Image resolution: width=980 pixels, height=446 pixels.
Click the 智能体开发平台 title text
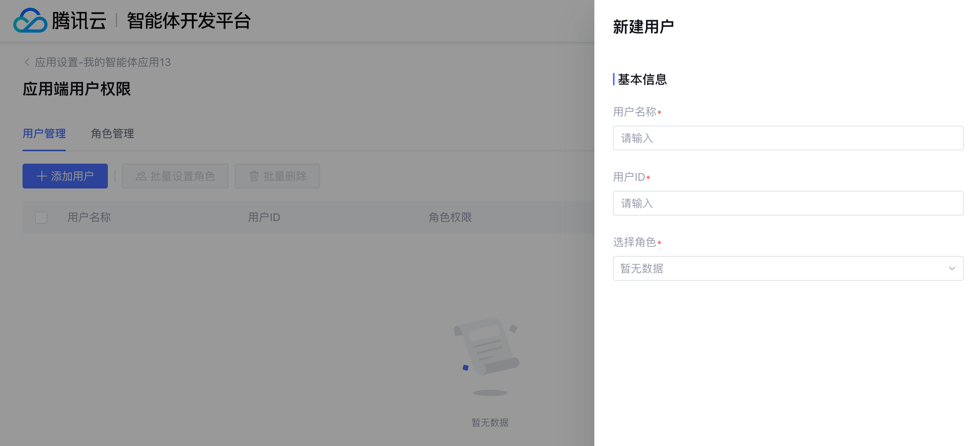[189, 21]
